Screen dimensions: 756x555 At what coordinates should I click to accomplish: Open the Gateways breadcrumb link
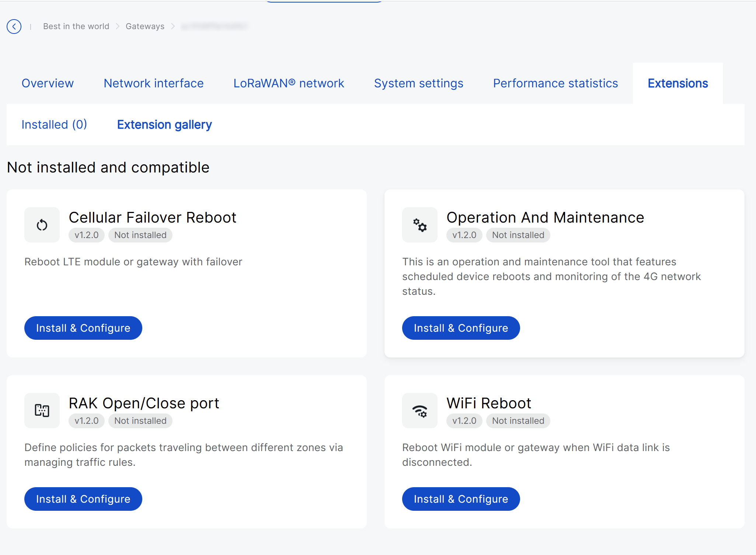pos(145,27)
